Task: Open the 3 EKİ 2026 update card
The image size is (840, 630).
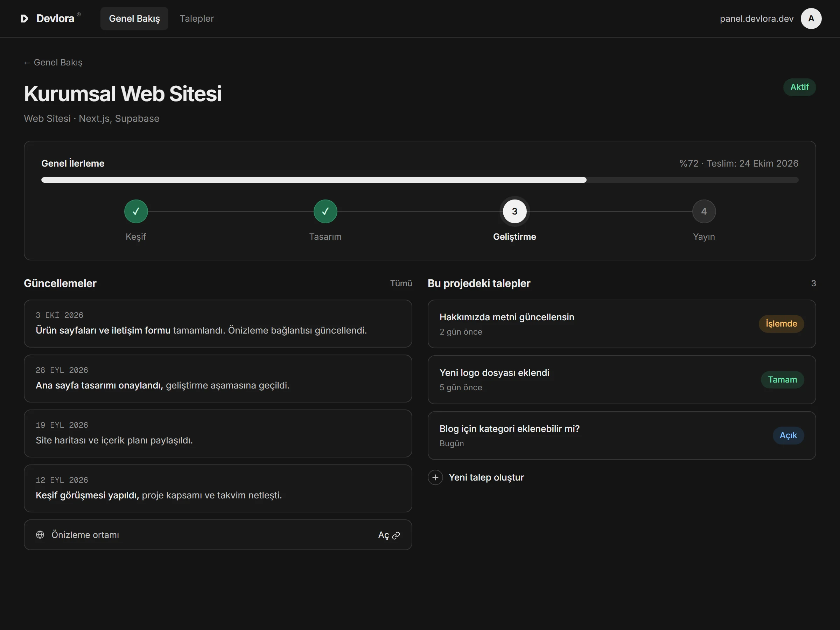Action: (x=218, y=323)
